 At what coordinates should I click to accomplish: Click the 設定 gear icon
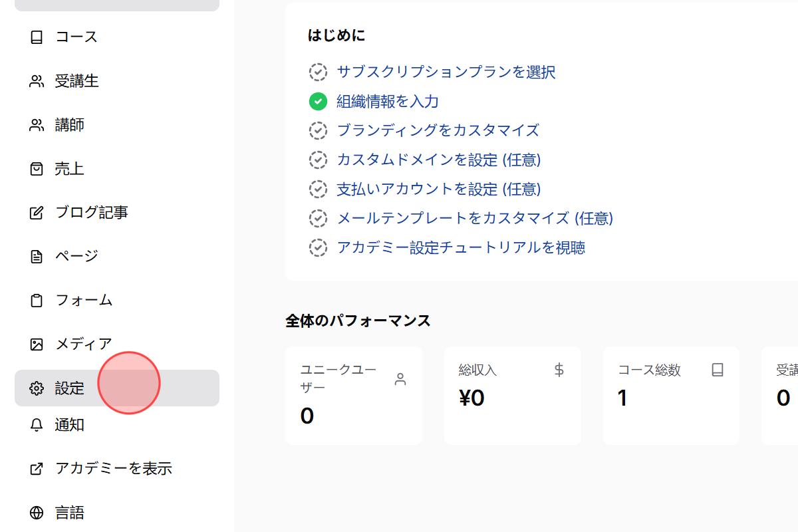click(x=37, y=388)
